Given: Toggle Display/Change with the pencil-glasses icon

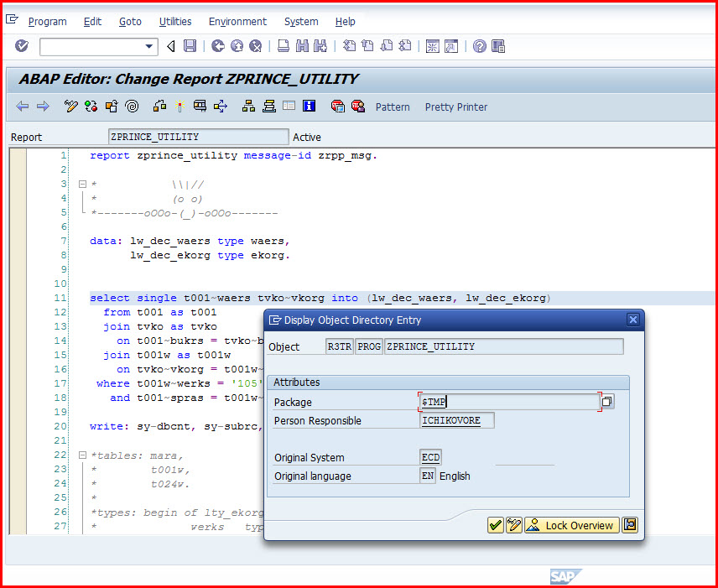Looking at the screenshot, I should 70,107.
